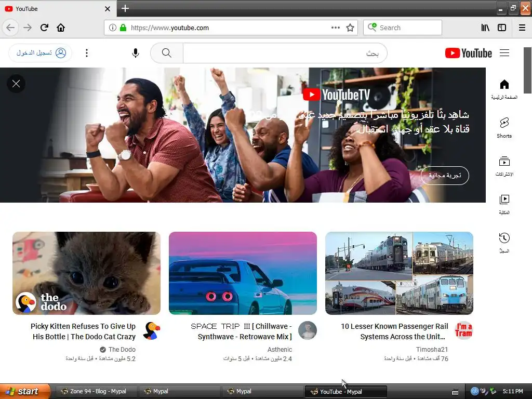Toggle the YouTube guide hamburger menu
The width and height of the screenshot is (532, 399).
coord(504,53)
